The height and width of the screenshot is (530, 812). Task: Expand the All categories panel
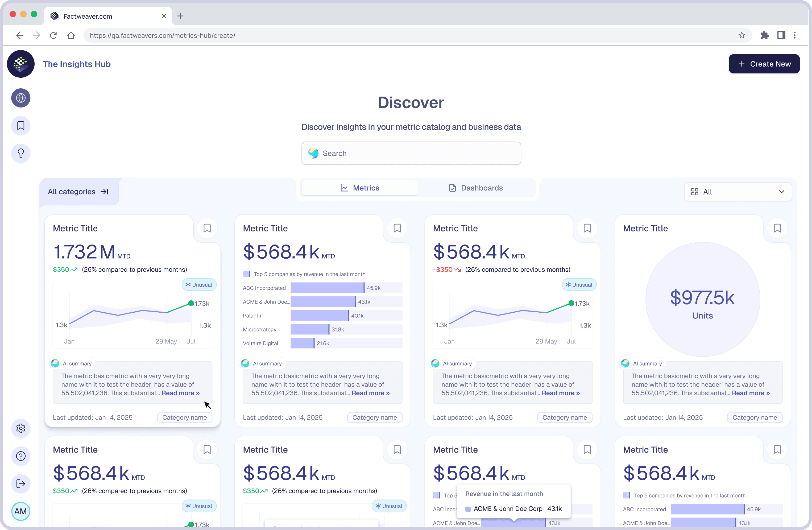pos(78,192)
